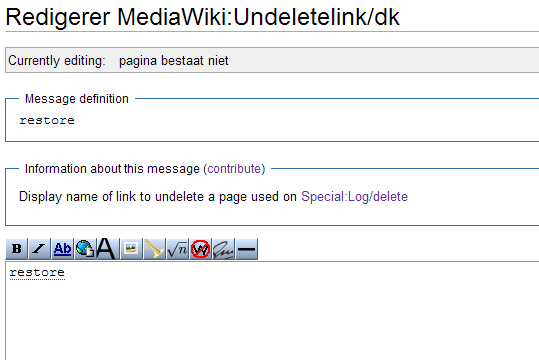Apply bold text formatting
Viewport: 539px width, 360px height.
16,249
